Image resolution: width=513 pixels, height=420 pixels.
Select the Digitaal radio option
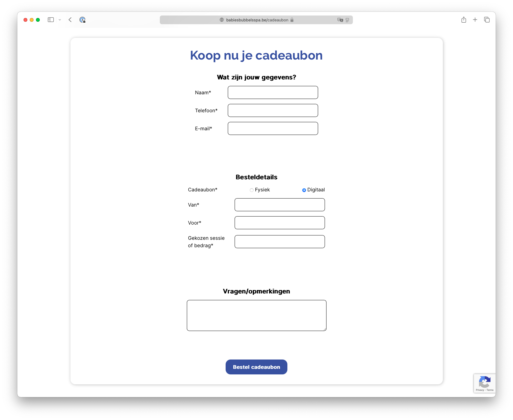pyautogui.click(x=304, y=190)
